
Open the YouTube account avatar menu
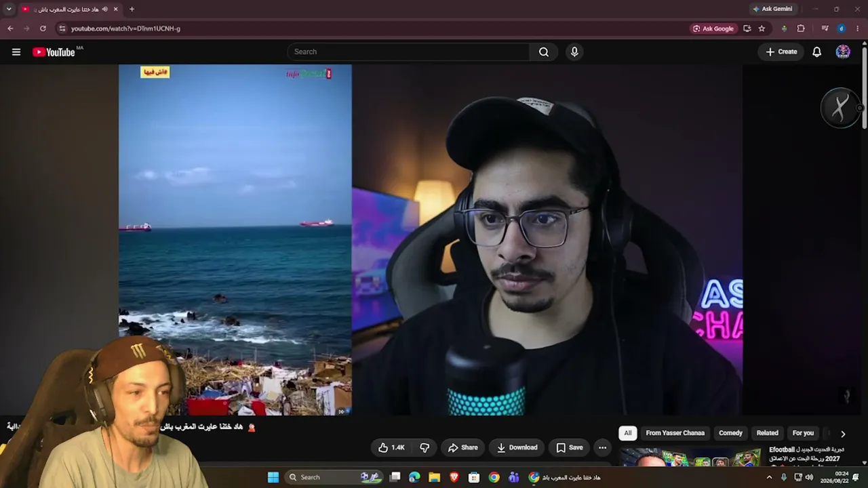(x=843, y=52)
